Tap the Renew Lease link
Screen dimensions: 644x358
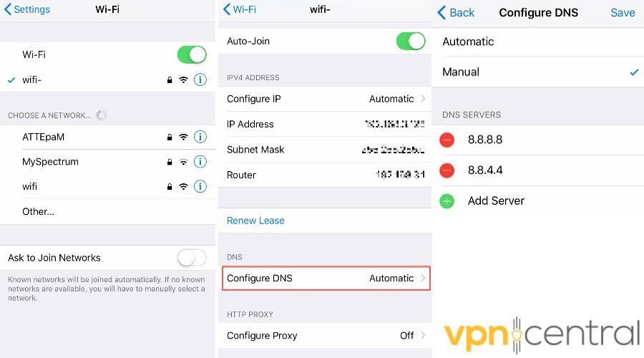(x=255, y=221)
